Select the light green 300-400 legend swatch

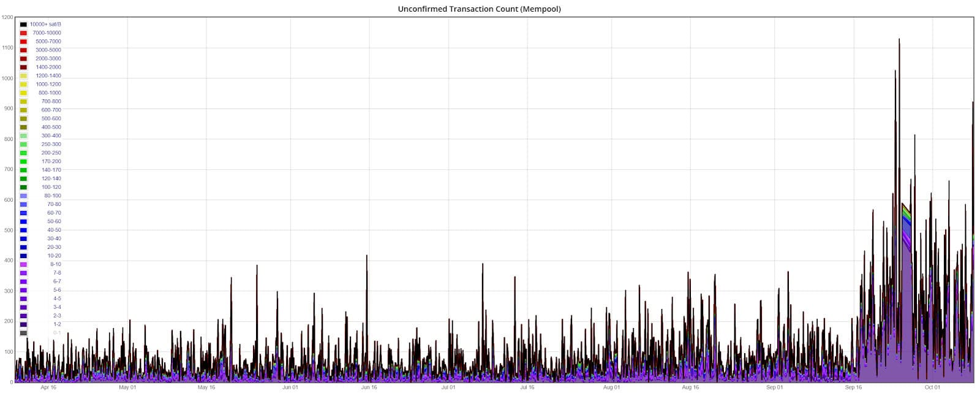(x=23, y=136)
